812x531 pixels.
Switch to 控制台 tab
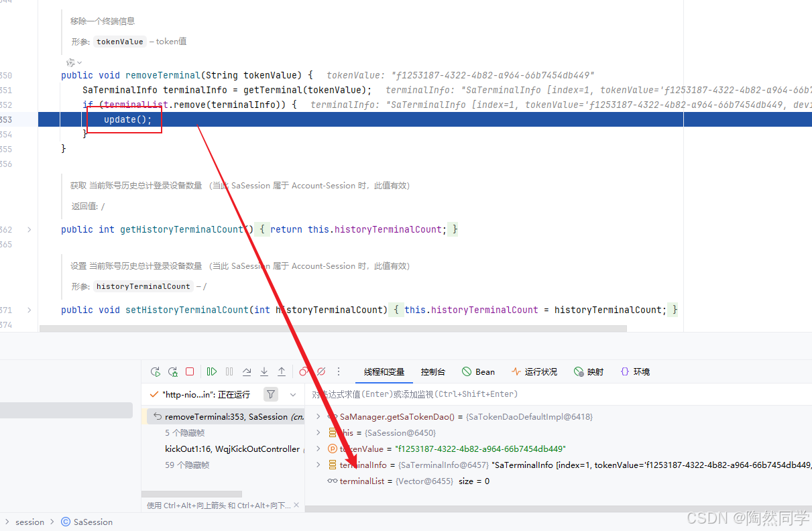pyautogui.click(x=433, y=371)
